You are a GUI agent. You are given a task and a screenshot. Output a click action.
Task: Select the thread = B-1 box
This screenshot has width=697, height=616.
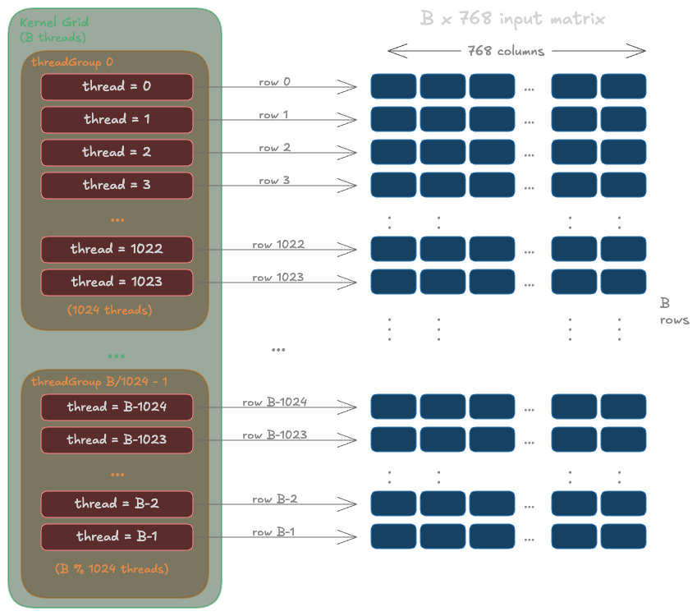pos(116,536)
